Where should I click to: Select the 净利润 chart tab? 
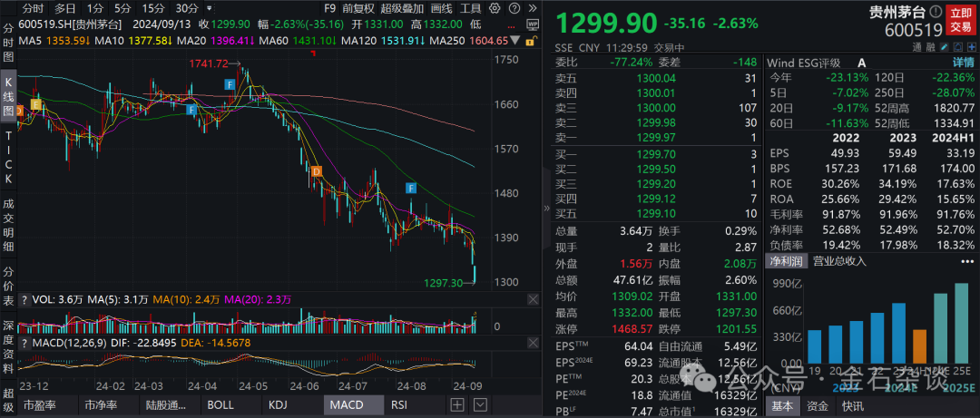(786, 261)
